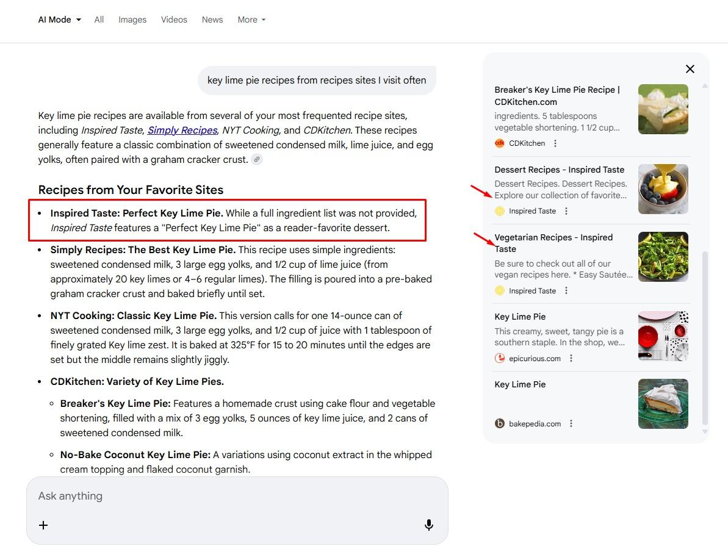The height and width of the screenshot is (560, 728).
Task: Open the Simply Recipes link
Action: point(182,131)
